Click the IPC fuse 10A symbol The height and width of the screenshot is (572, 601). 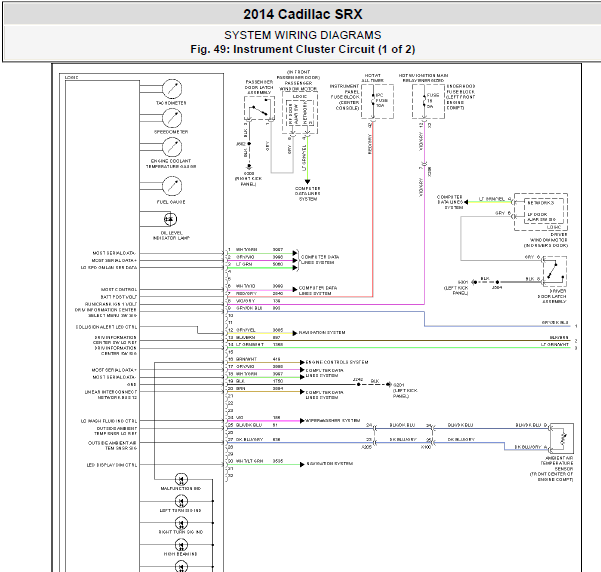(373, 101)
